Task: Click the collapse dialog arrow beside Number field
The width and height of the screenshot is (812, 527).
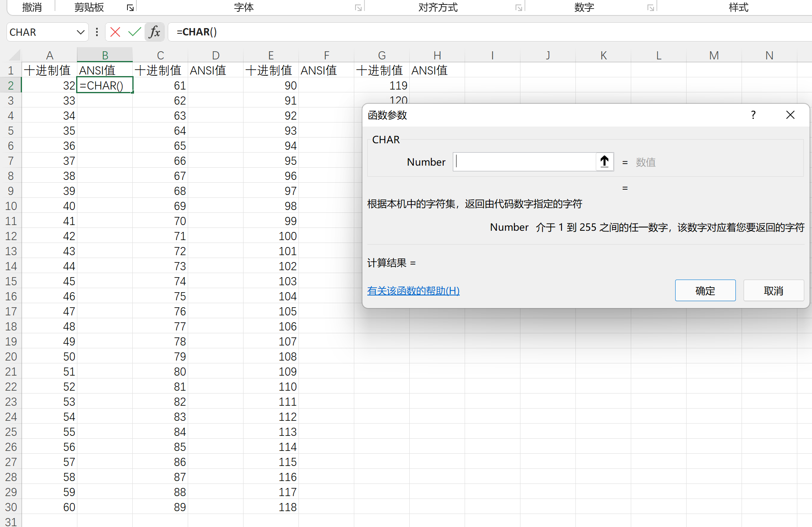Action: pos(604,162)
